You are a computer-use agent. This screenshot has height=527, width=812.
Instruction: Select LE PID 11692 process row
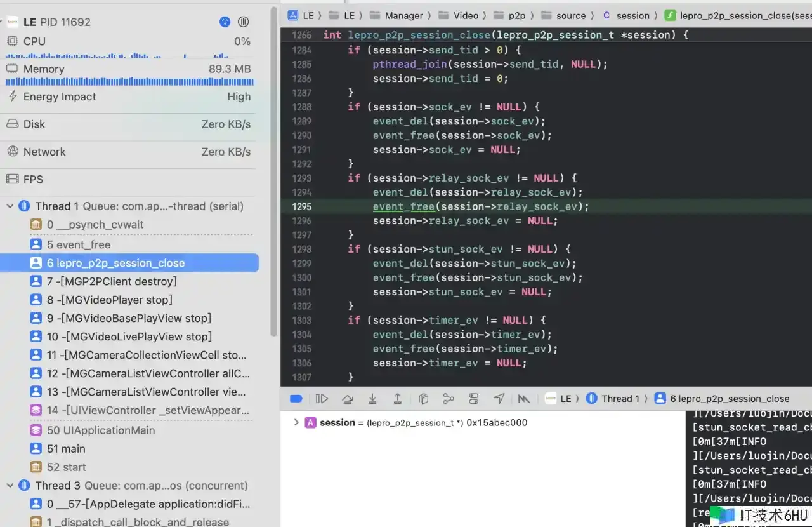coord(128,22)
